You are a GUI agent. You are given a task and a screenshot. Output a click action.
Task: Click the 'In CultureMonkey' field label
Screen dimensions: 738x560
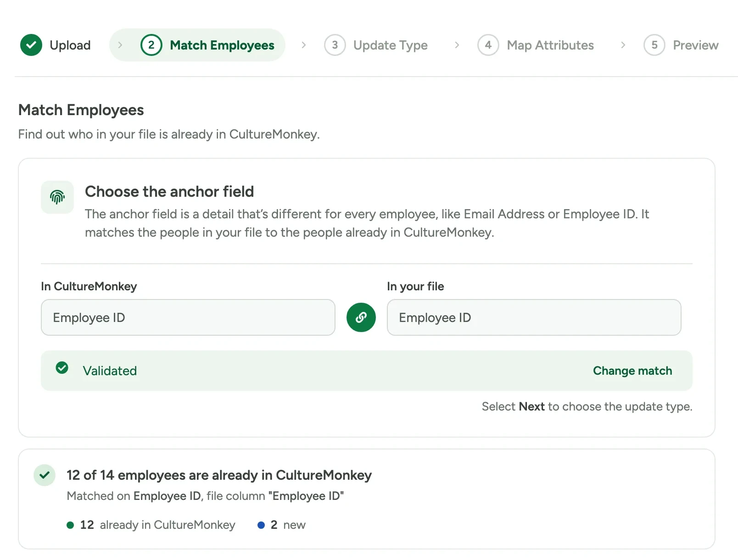click(x=89, y=286)
